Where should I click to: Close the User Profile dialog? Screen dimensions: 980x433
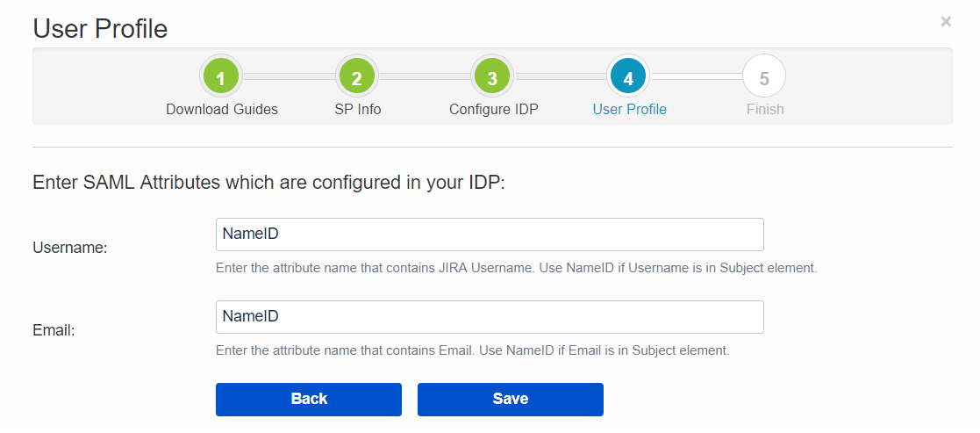coord(946,22)
